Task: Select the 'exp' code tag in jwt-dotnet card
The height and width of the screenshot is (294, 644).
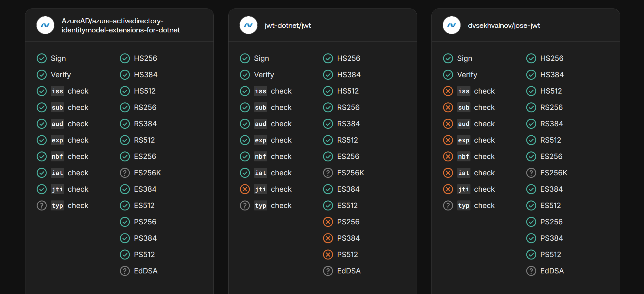Action: tap(261, 140)
